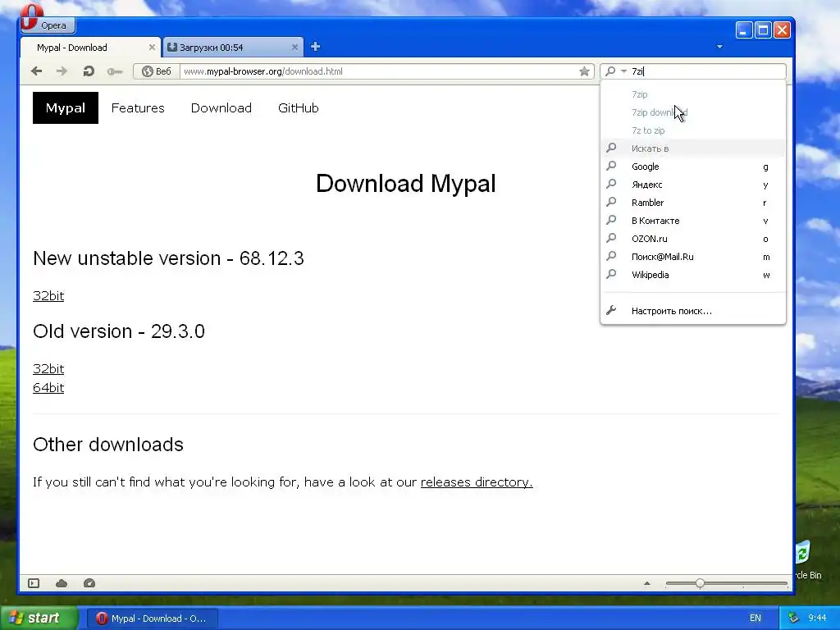The height and width of the screenshot is (630, 840).
Task: Open the Opera main menu button
Action: pyautogui.click(x=47, y=25)
